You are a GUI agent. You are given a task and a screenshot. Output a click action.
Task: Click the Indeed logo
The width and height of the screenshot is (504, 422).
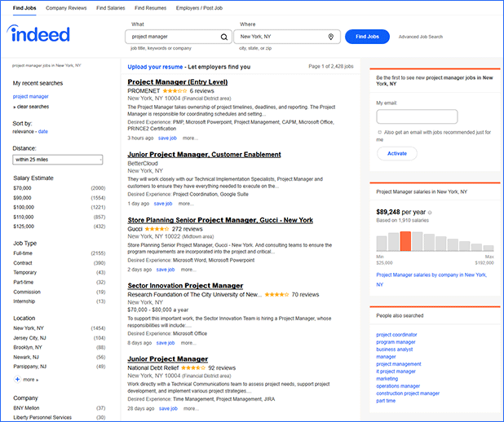pyautogui.click(x=38, y=33)
